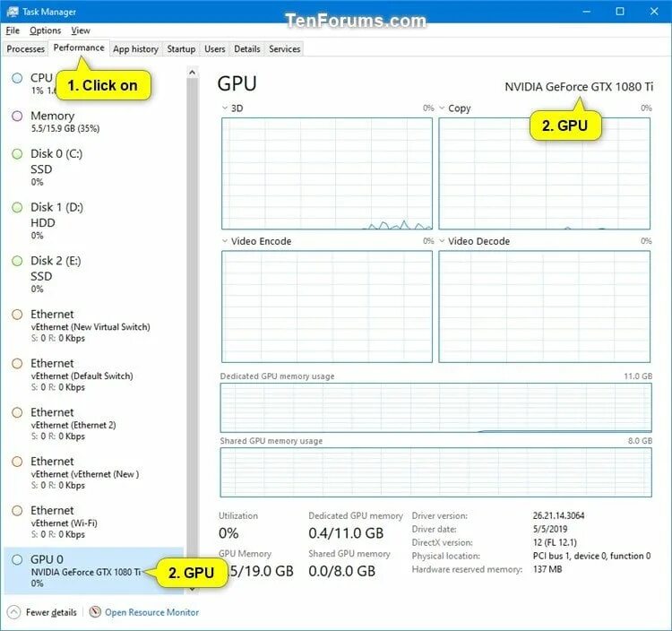Open the Copy engine dropdown

[x=442, y=108]
